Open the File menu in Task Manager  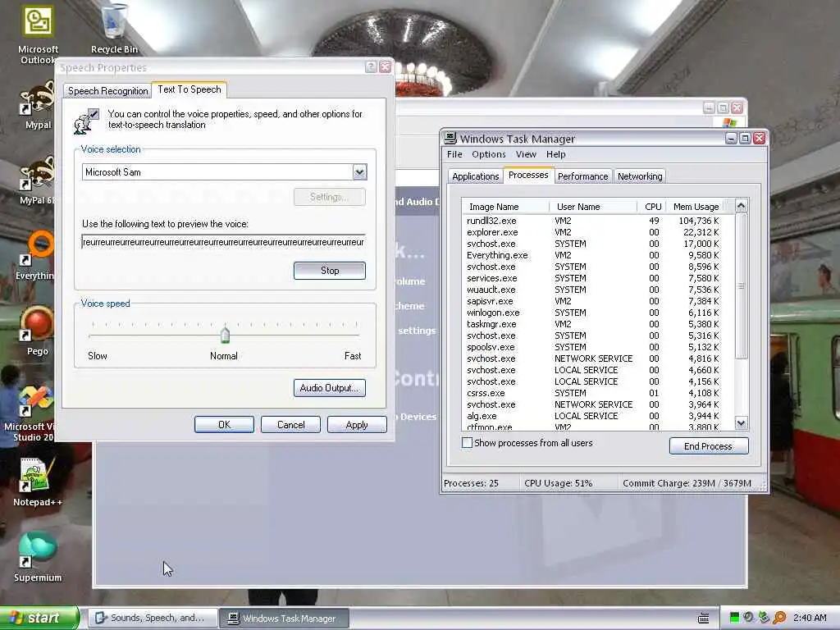[x=454, y=154]
